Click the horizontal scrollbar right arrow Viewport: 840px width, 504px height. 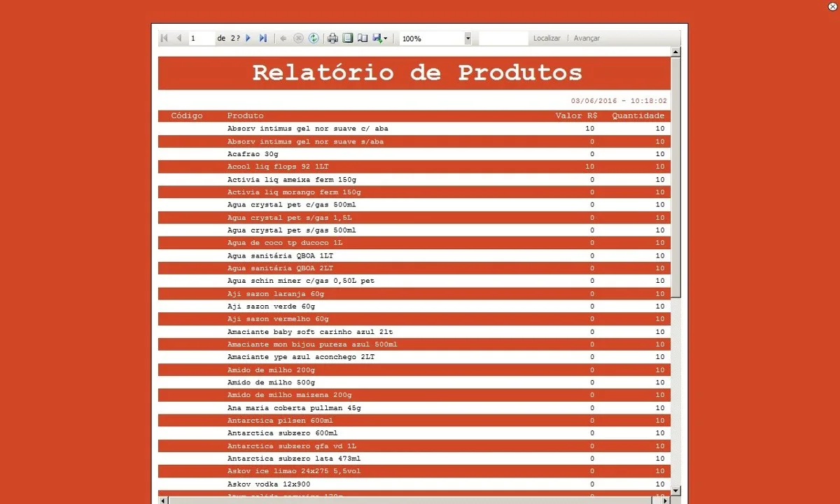click(665, 500)
